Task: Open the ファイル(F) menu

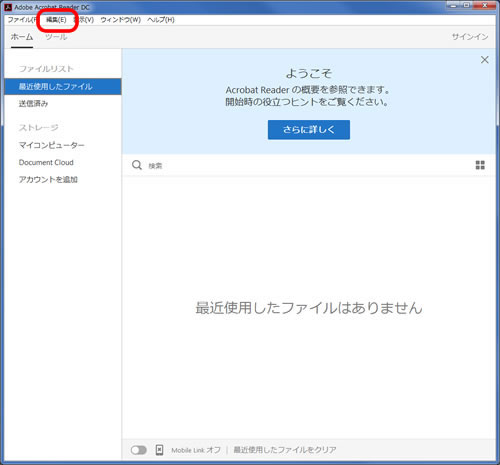Action: point(22,20)
